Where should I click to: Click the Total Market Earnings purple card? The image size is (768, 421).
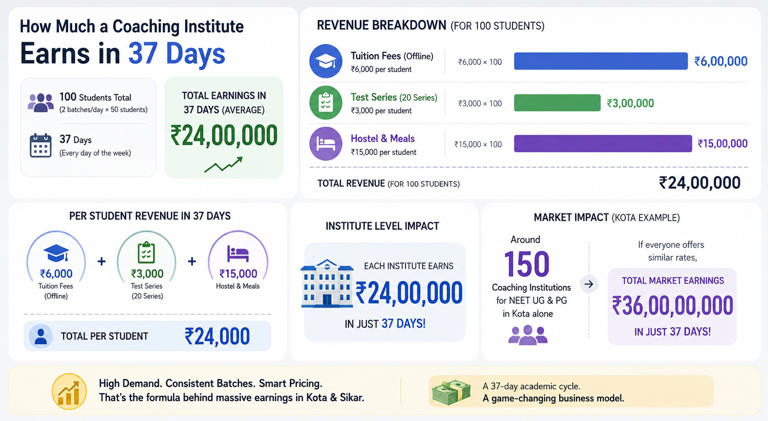tap(672, 306)
